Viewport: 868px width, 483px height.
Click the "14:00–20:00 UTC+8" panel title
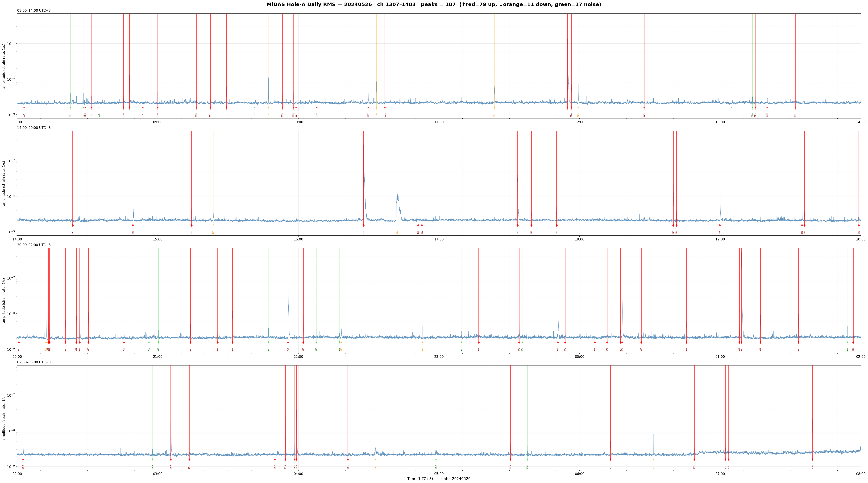pyautogui.click(x=34, y=128)
